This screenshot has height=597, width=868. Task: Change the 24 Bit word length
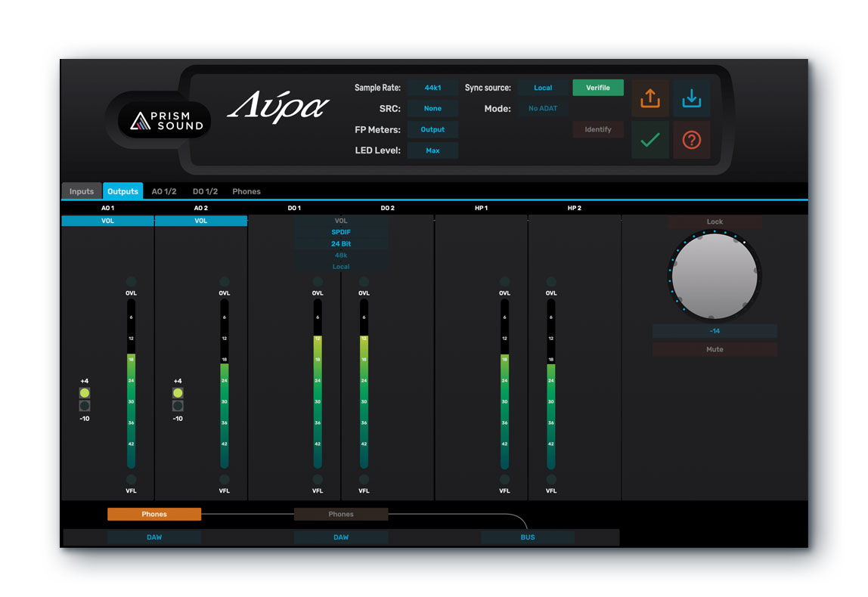[341, 243]
